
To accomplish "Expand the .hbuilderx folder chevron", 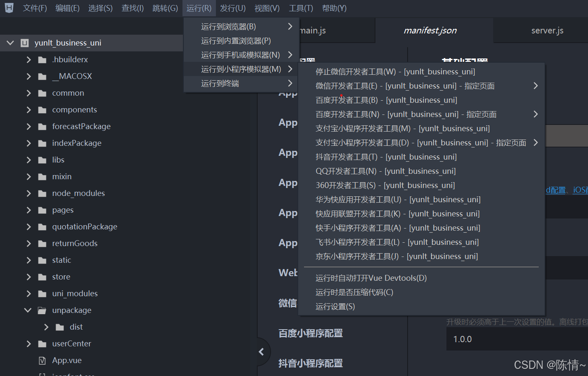I will 28,60.
